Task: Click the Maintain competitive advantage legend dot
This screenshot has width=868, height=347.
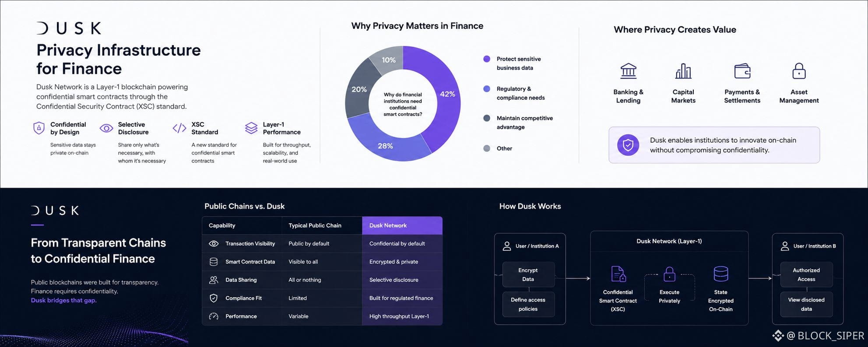Action: pyautogui.click(x=487, y=118)
